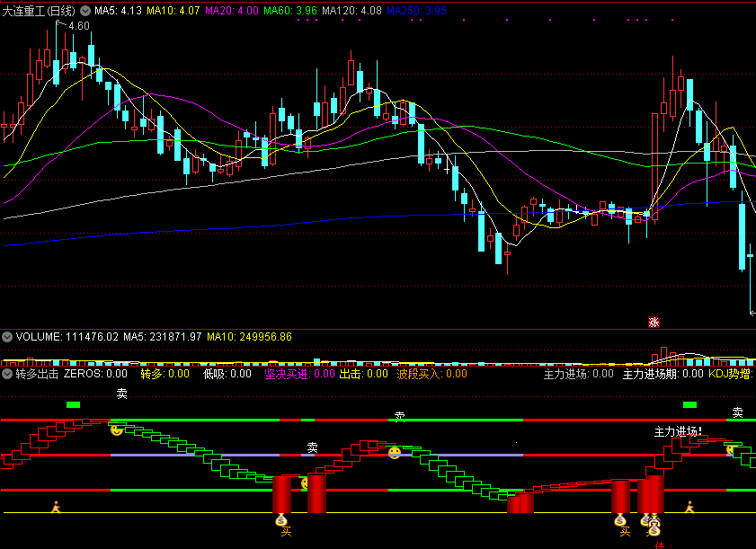Expand the VOLUME indicator dropdown arrow
This screenshot has height=549, width=756.
point(7,337)
